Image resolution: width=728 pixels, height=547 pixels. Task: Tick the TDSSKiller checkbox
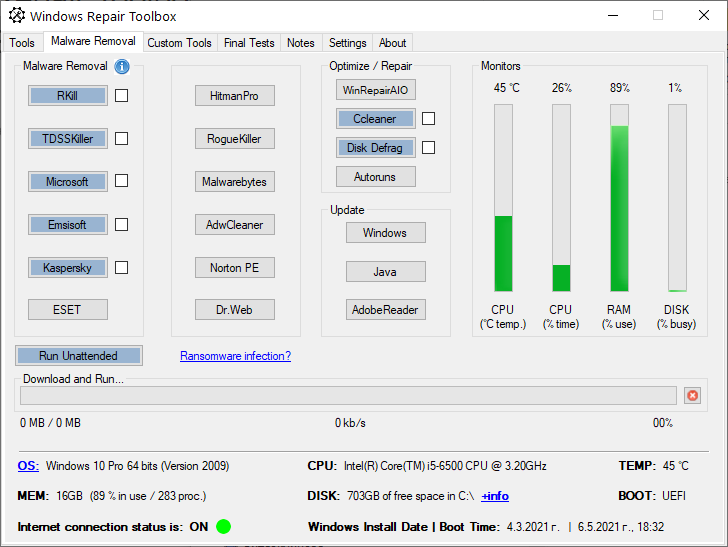coord(122,138)
